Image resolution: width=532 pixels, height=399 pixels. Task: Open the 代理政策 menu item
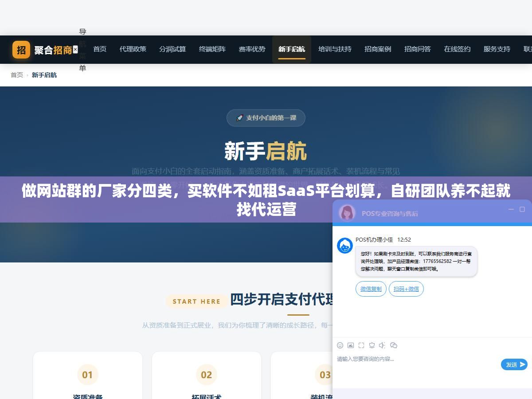click(133, 49)
